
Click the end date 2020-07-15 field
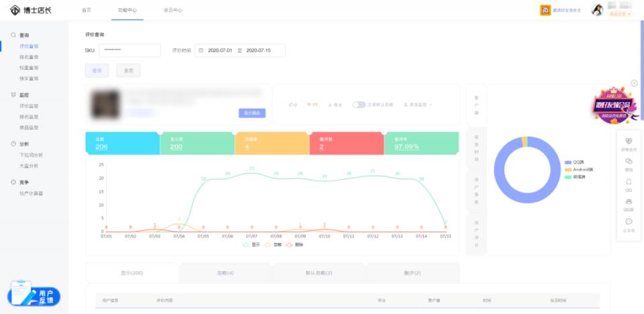tap(259, 50)
